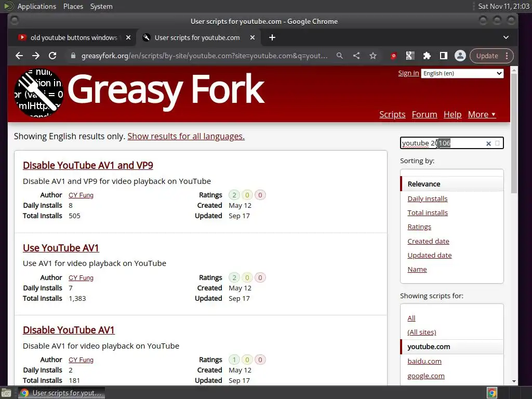Viewport: 532px width, 399px height.
Task: Sign in to Greasy Fork
Action: coord(408,73)
